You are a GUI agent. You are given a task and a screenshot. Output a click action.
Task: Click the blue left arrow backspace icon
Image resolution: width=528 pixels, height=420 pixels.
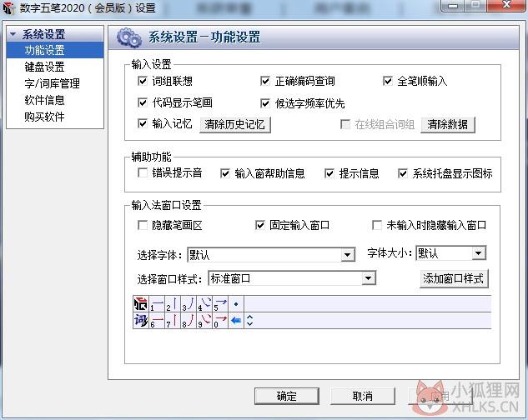pos(236,320)
